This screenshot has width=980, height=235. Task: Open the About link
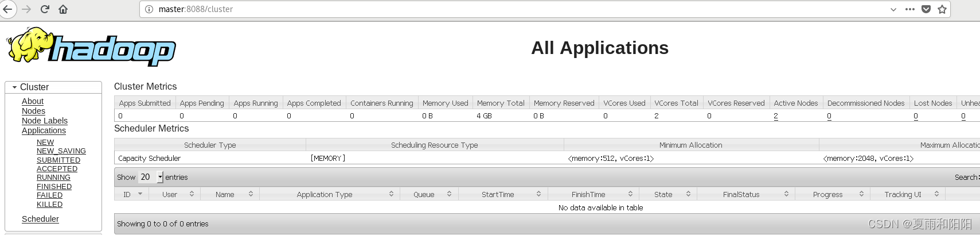33,101
